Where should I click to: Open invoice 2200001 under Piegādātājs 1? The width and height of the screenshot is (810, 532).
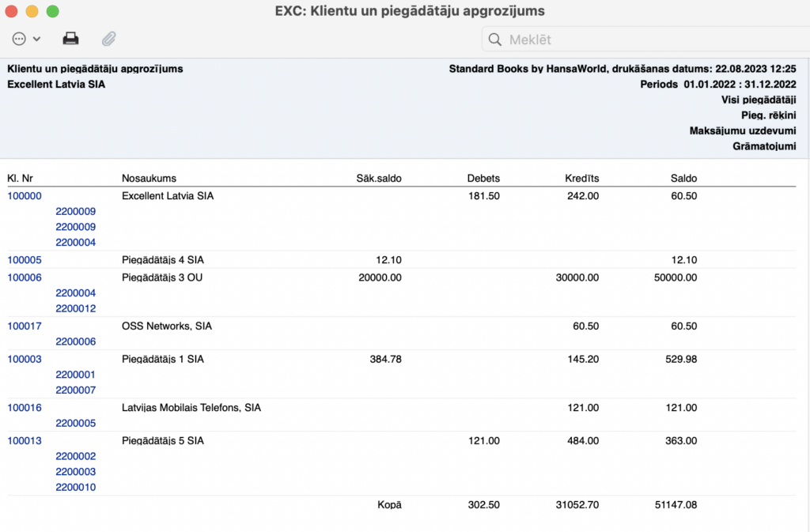coord(75,375)
